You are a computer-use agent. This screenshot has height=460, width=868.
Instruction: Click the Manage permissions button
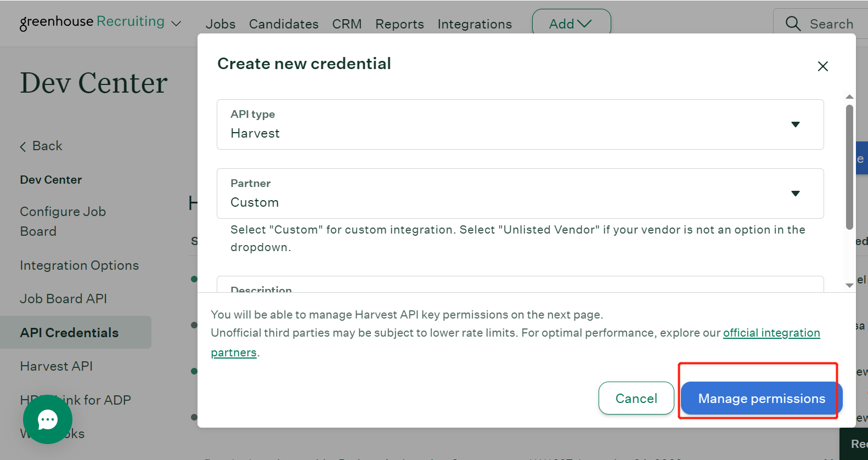pos(762,398)
